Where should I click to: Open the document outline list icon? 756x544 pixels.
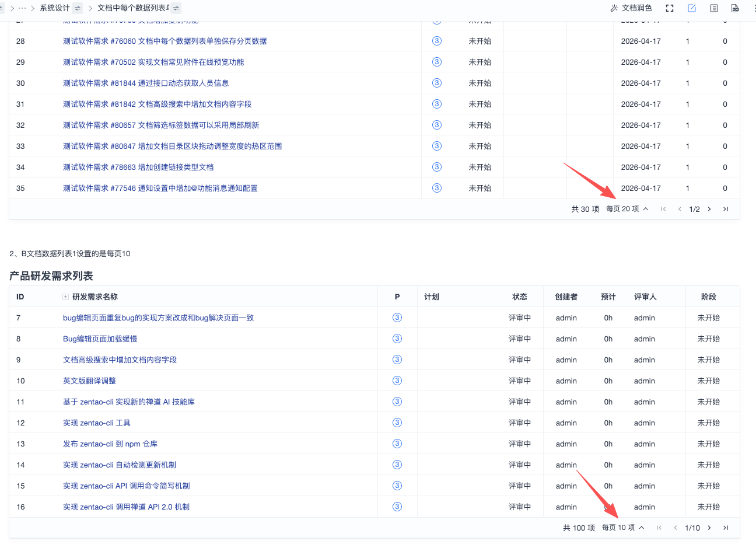714,8
